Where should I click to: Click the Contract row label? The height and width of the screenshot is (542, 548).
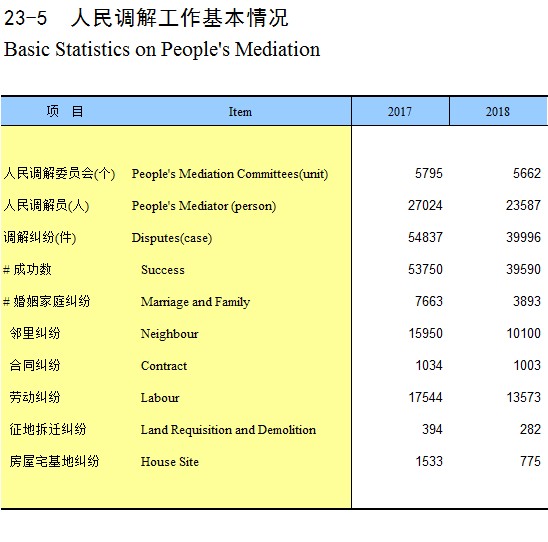[x=164, y=366]
